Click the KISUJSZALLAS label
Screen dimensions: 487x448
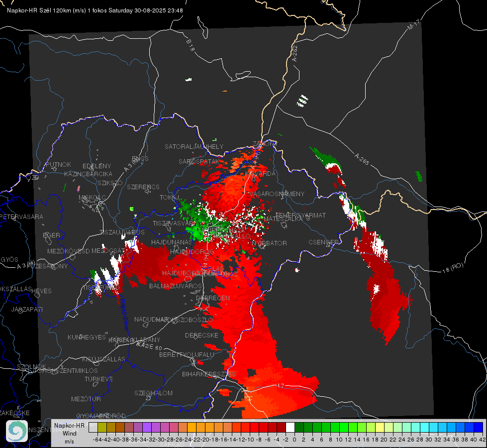(x=104, y=359)
